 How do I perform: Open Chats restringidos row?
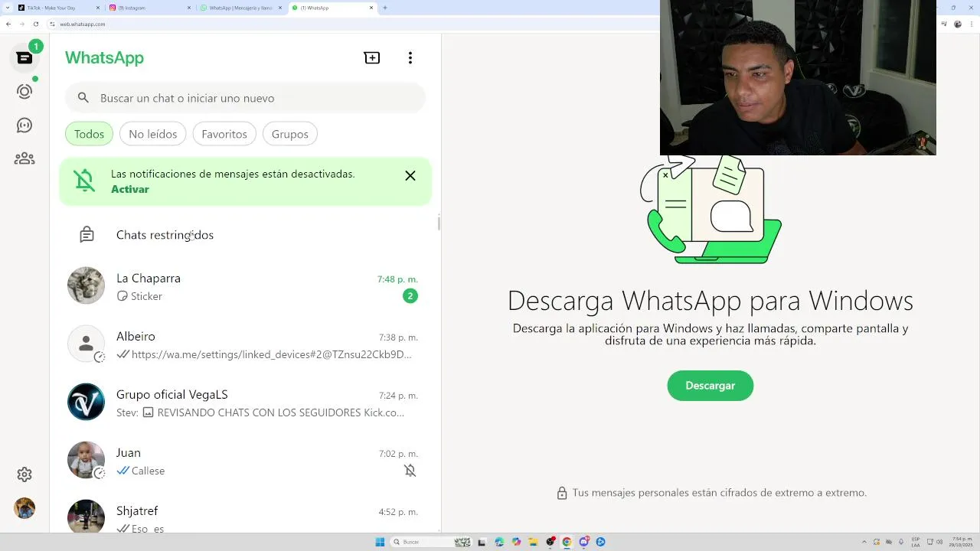(245, 235)
